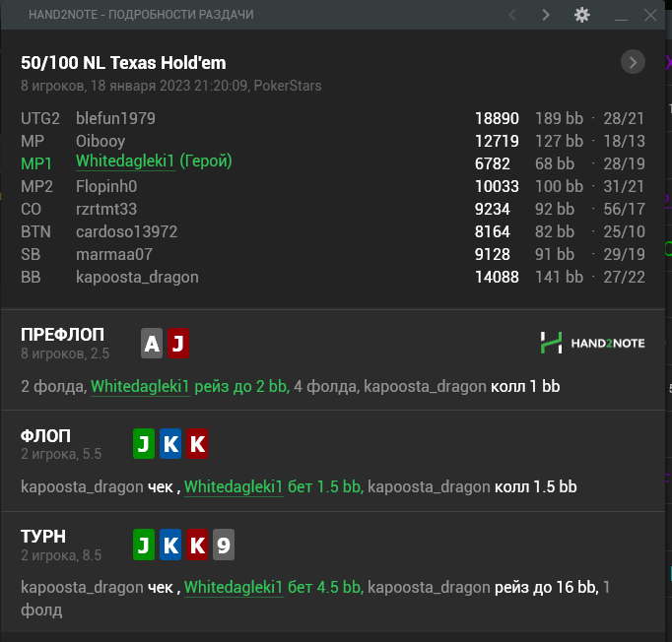Click the 189 bb value for blefun1979
The image size is (672, 642).
(559, 118)
